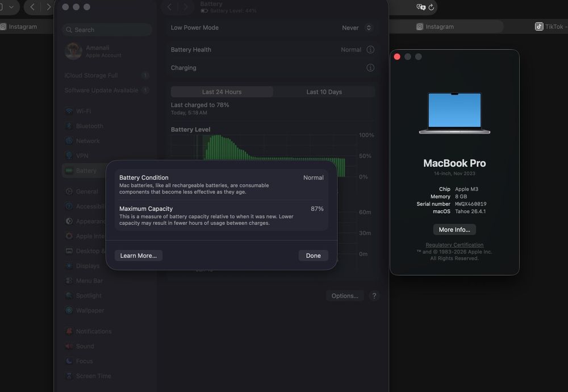Click Done in the battery health dialog
The image size is (568, 392).
click(313, 256)
